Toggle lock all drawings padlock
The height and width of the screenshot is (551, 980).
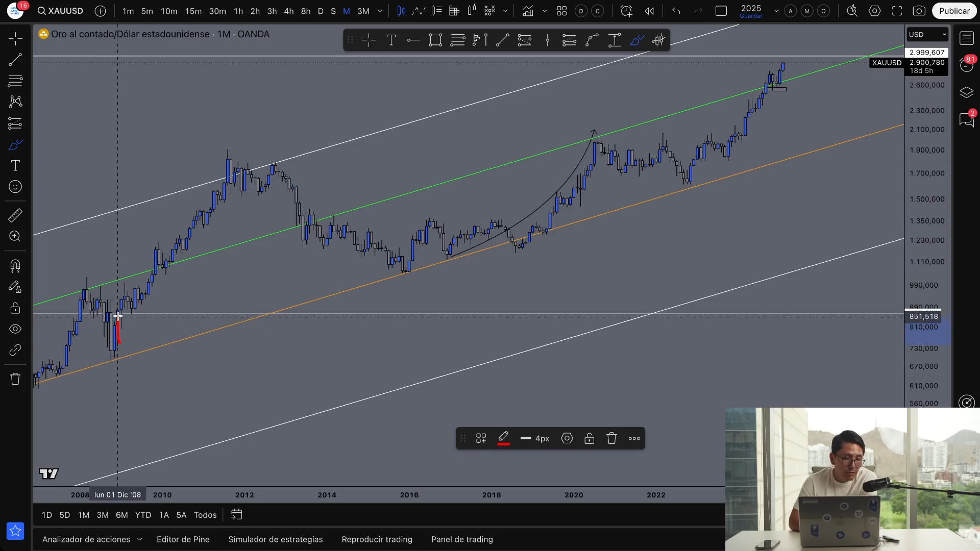click(15, 308)
